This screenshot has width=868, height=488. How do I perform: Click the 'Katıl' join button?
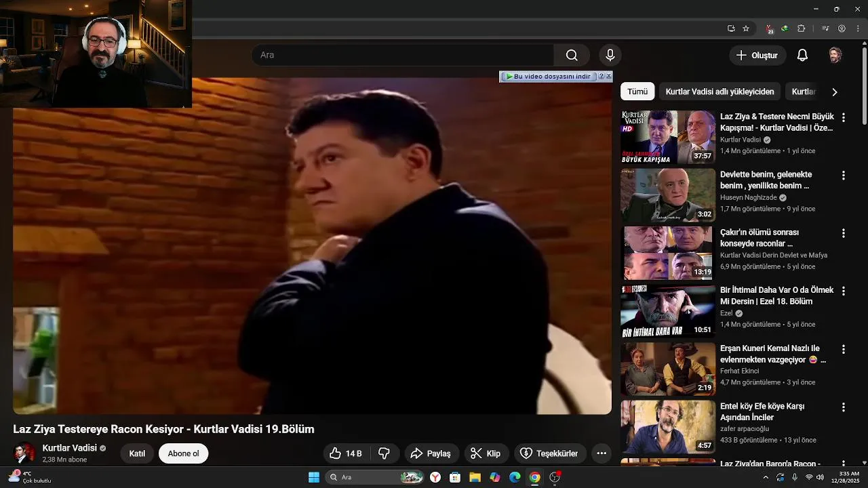click(137, 453)
